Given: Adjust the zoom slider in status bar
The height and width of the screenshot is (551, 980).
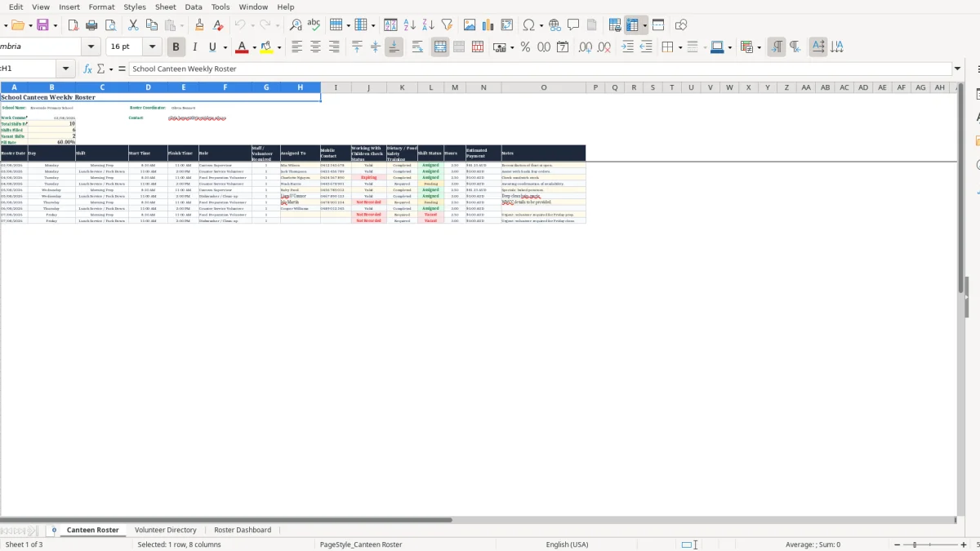Looking at the screenshot, I should [x=933, y=544].
